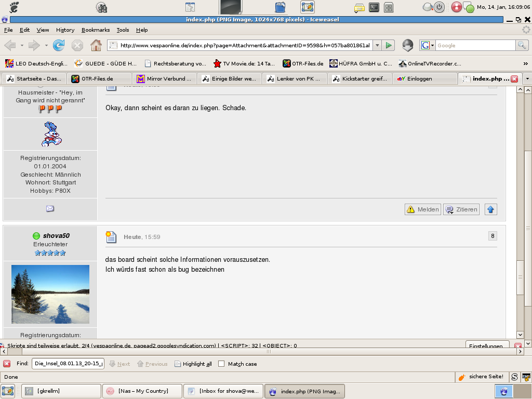Click the envelope icon under user profile
Viewport: 532px width, 399px height.
[50, 209]
